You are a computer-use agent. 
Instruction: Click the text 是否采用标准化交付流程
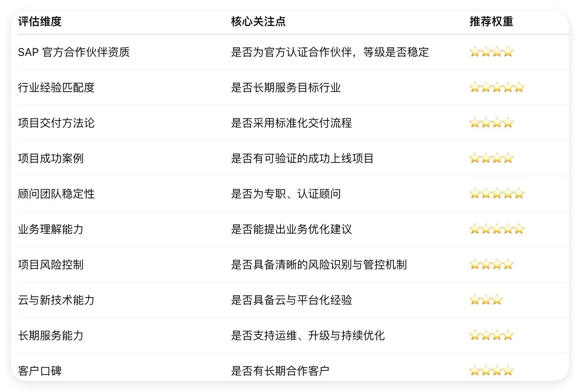click(x=291, y=123)
